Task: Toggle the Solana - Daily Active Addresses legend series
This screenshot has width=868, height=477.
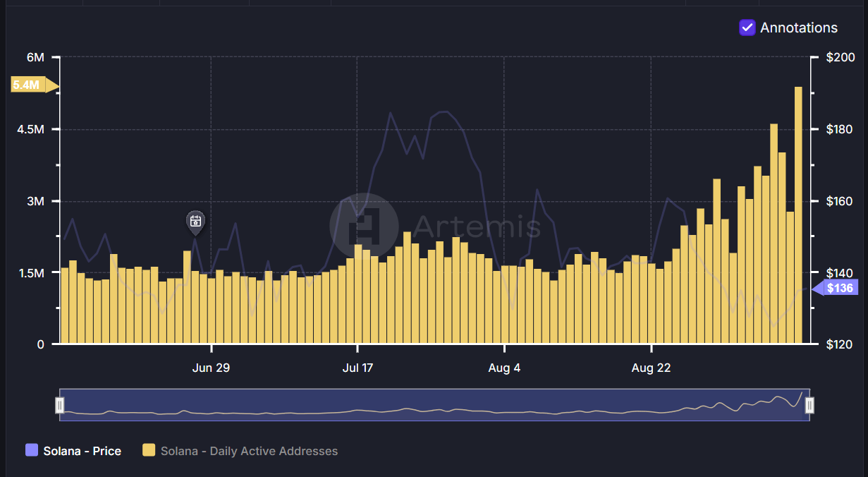Action: point(240,451)
